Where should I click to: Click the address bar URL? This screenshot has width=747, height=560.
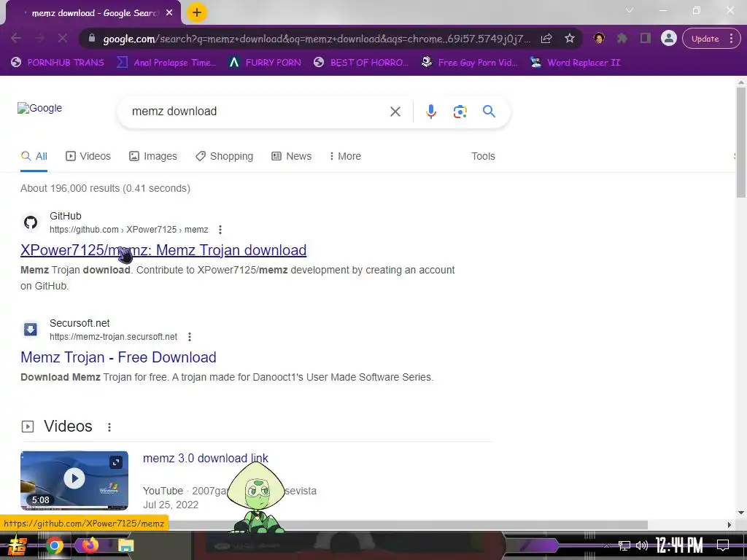tap(317, 39)
